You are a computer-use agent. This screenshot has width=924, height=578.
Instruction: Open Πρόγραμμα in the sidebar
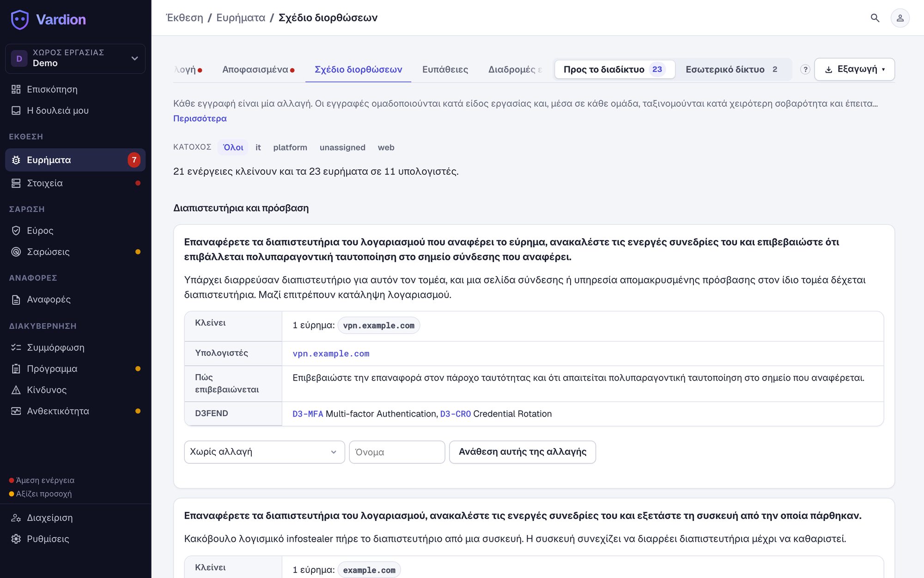[x=75, y=369]
